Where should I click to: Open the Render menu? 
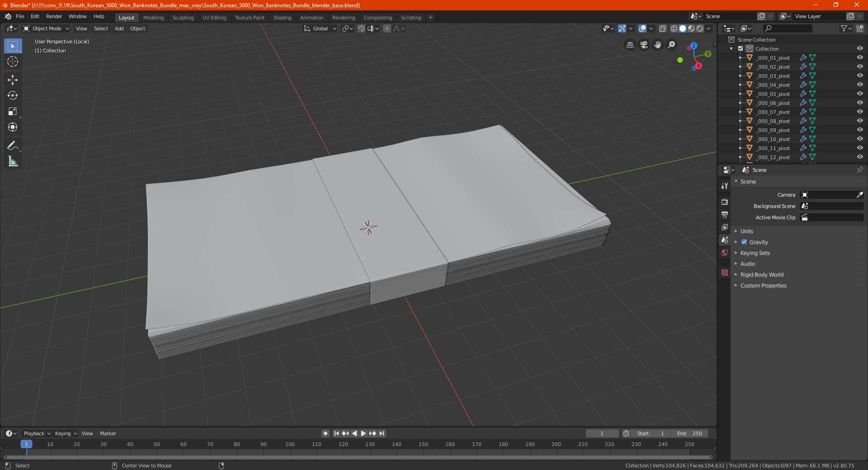[54, 16]
